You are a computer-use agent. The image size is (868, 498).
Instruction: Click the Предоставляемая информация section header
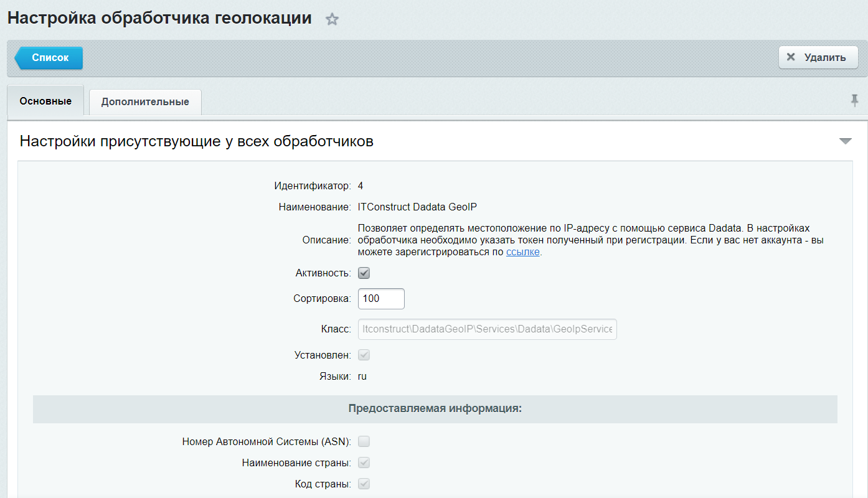click(435, 409)
